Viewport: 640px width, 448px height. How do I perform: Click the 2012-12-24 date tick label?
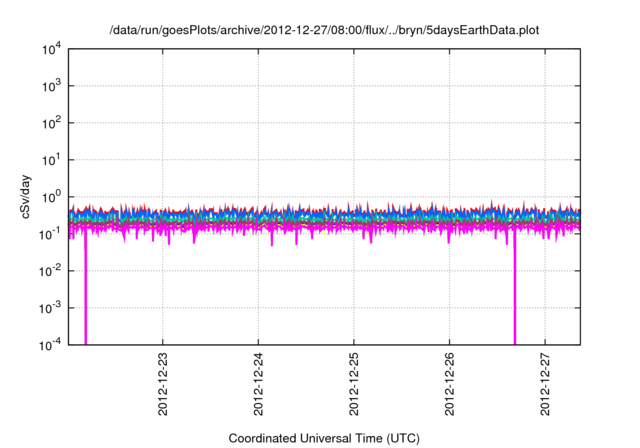pyautogui.click(x=258, y=384)
